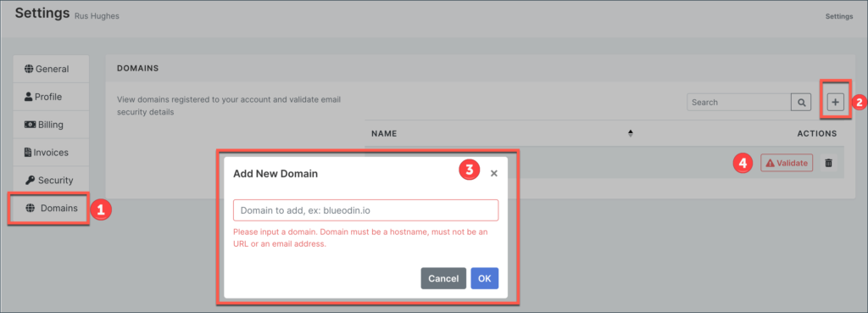Viewport: 868px width, 313px height.
Task: Click the Validate button with warning icon
Action: pos(787,163)
